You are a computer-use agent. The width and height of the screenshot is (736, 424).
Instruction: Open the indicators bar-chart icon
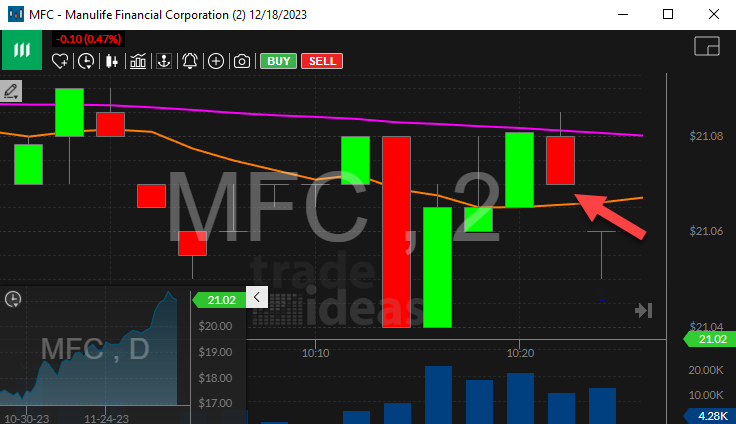[138, 61]
